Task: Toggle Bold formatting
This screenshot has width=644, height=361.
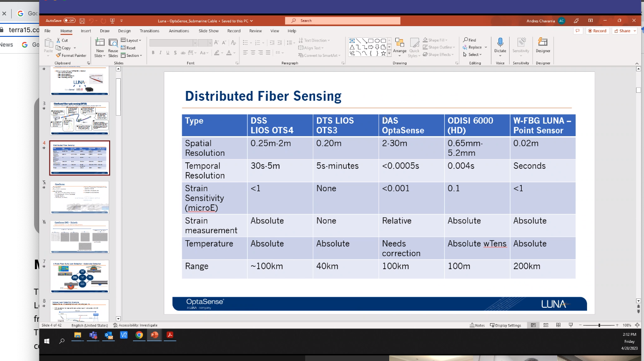Action: (153, 53)
